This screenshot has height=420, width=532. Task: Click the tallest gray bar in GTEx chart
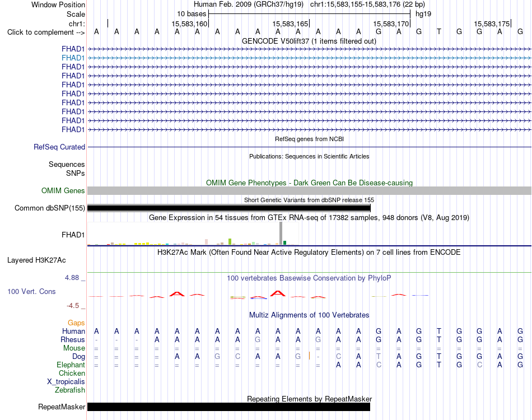click(x=281, y=234)
